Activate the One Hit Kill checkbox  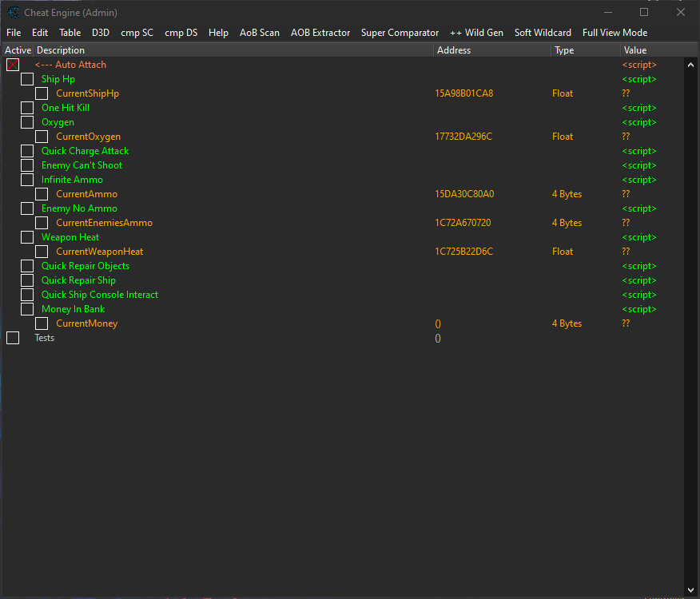click(27, 108)
